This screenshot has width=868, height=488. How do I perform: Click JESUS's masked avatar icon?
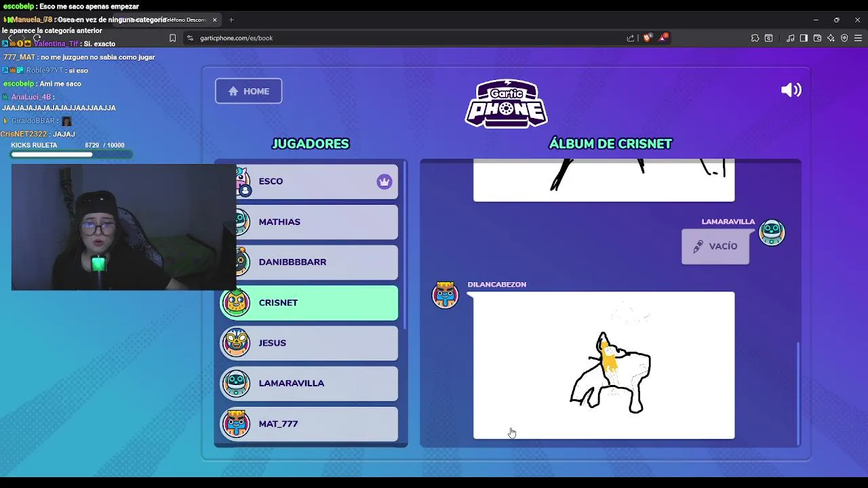pos(236,343)
